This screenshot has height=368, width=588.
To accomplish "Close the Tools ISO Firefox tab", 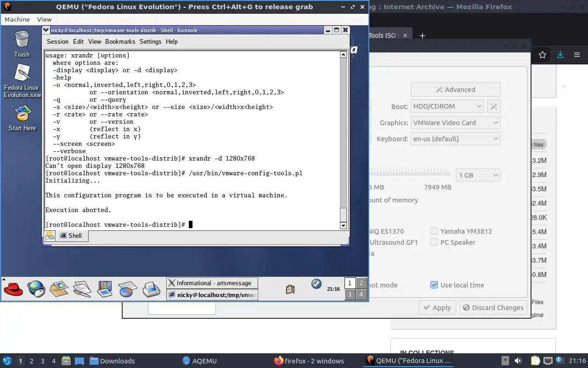I will click(x=405, y=35).
